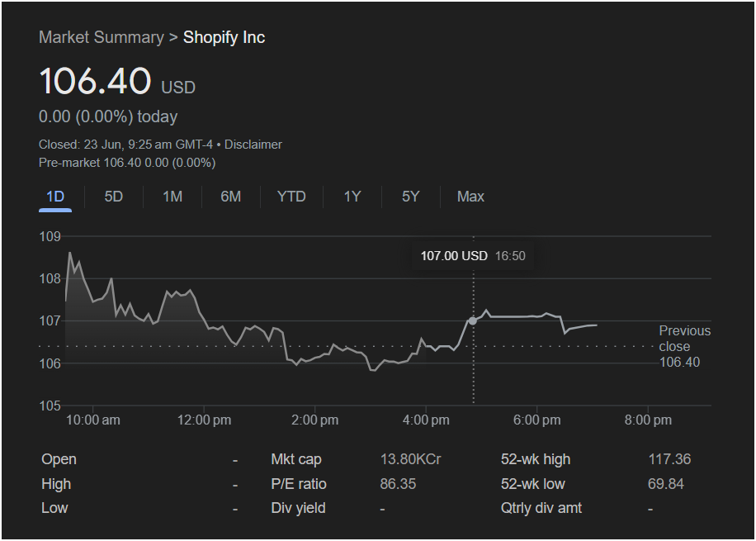This screenshot has width=756, height=541.
Task: Open the 1M chart range
Action: [x=172, y=197]
